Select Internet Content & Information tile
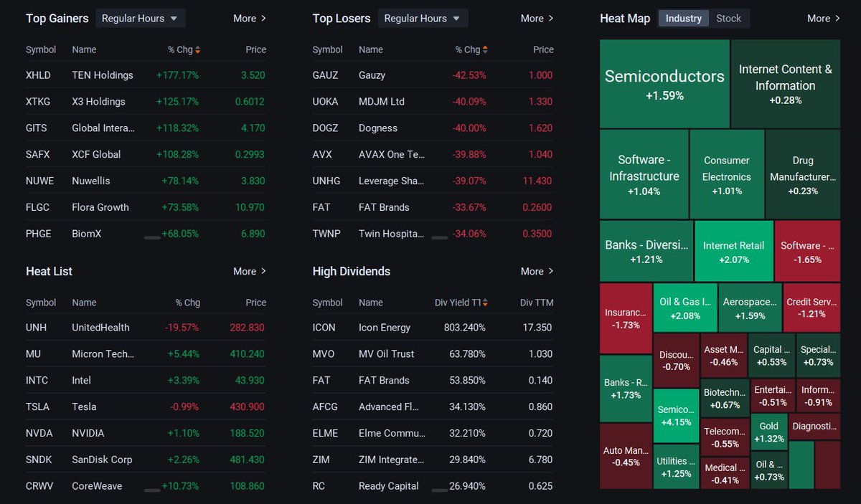Image resolution: width=861 pixels, height=504 pixels. point(786,84)
